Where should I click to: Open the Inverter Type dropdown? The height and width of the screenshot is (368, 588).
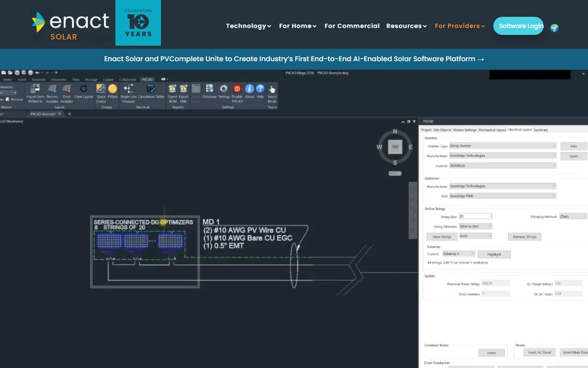tap(502, 145)
